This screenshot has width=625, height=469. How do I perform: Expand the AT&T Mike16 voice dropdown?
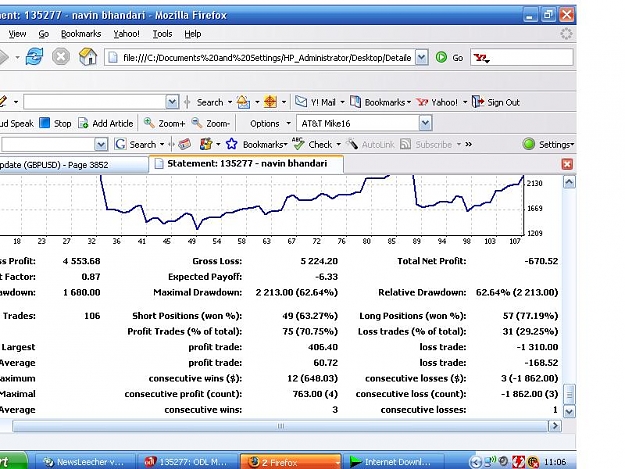[425, 123]
